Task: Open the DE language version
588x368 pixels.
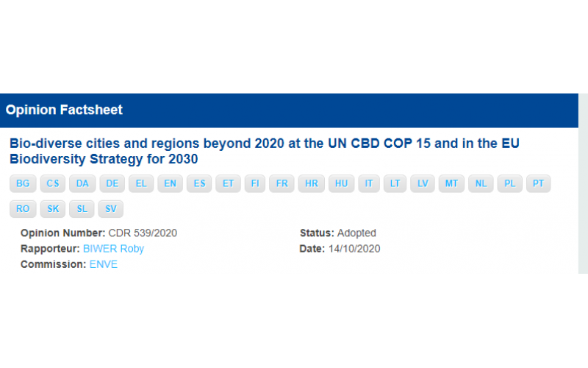Action: tap(112, 183)
